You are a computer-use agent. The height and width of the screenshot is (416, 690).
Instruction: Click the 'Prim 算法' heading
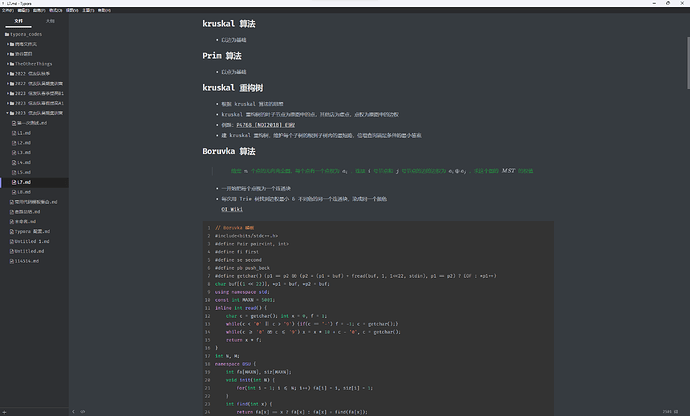[222, 56]
